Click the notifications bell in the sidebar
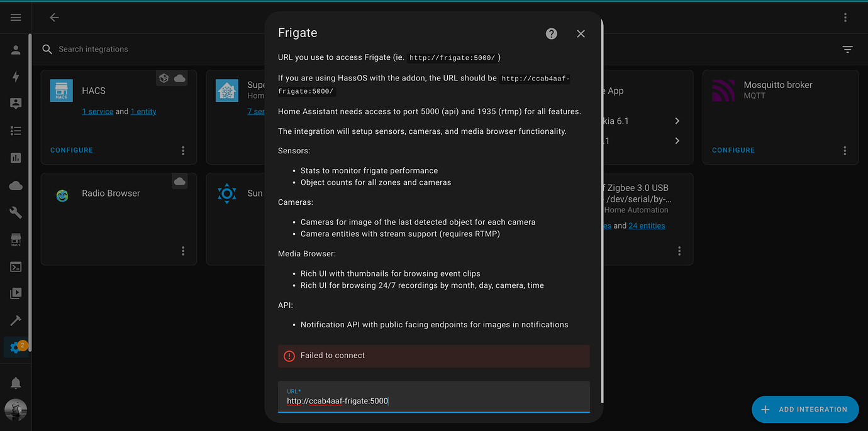 click(x=16, y=383)
